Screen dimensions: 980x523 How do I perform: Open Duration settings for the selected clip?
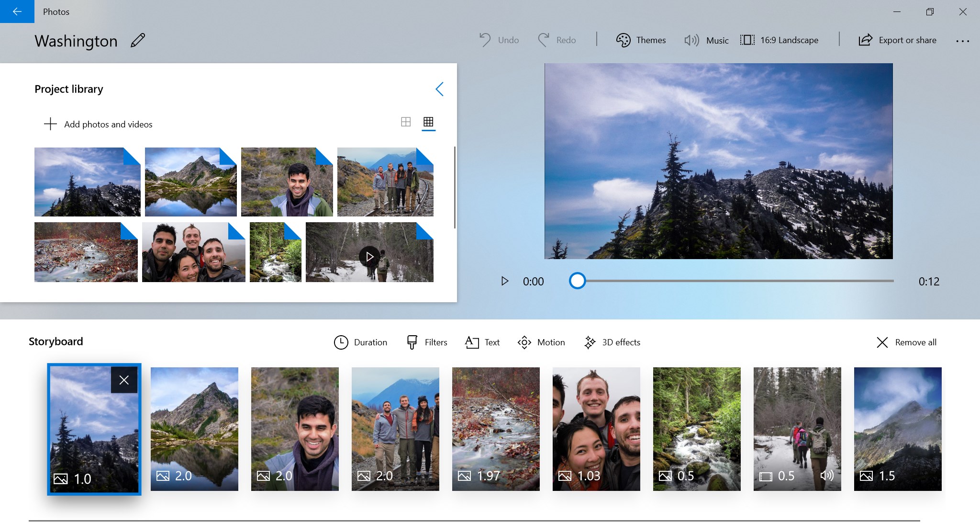360,342
